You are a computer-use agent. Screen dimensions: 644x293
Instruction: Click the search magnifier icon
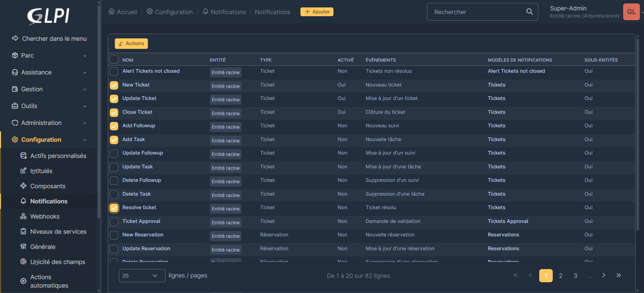[529, 12]
